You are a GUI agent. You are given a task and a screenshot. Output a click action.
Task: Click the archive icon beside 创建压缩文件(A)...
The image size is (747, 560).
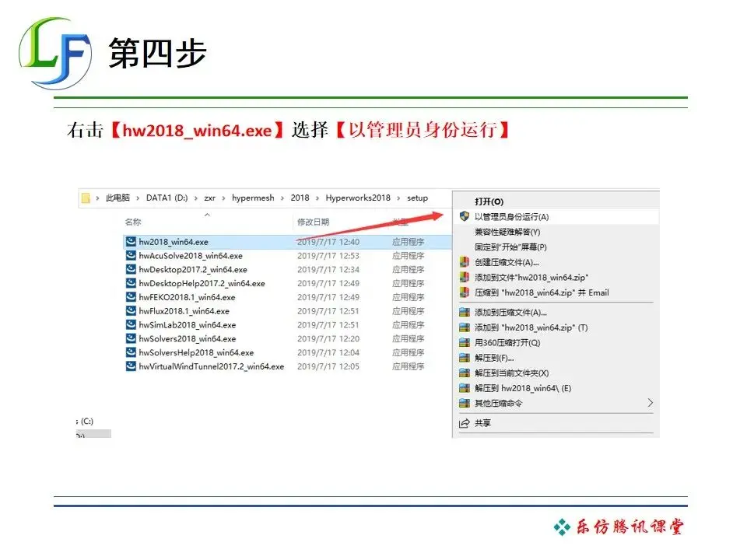pyautogui.click(x=465, y=262)
